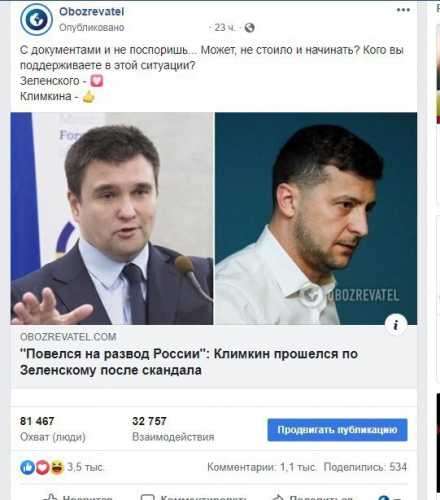Open the Obozrevatel page name link
Screen dimensions: 440x500
pyautogui.click(x=91, y=12)
